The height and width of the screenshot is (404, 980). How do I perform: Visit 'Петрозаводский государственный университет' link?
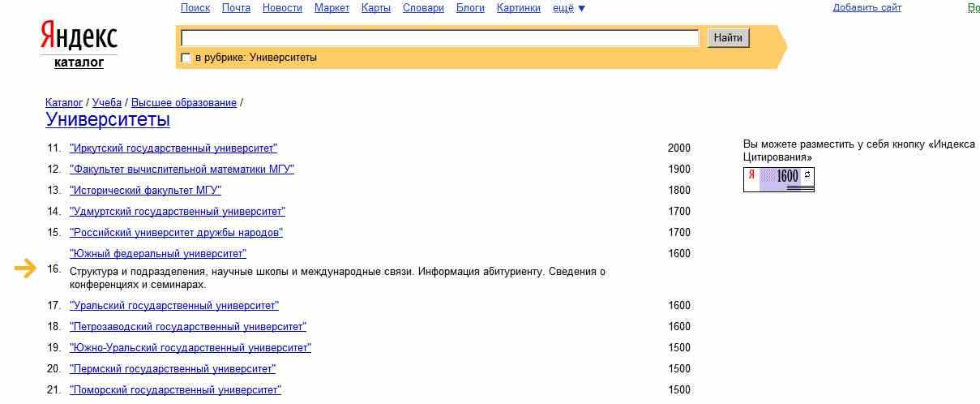pos(188,327)
